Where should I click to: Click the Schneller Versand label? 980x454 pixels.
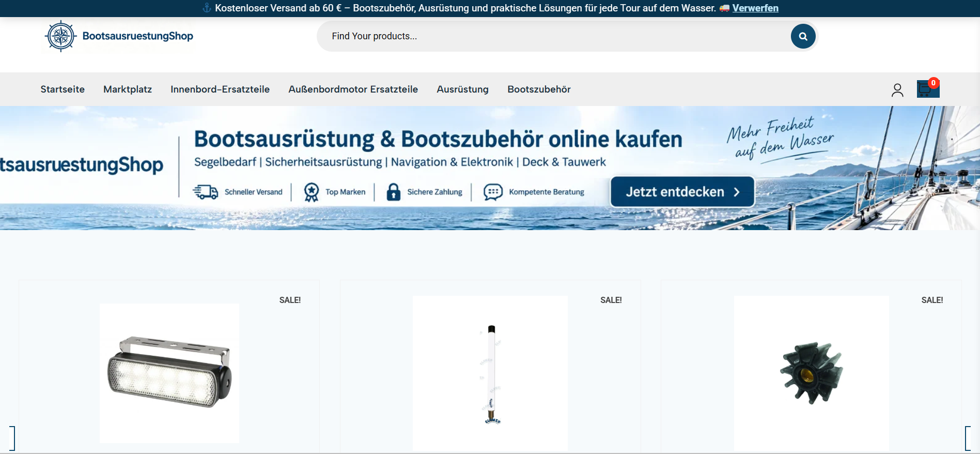pos(254,192)
